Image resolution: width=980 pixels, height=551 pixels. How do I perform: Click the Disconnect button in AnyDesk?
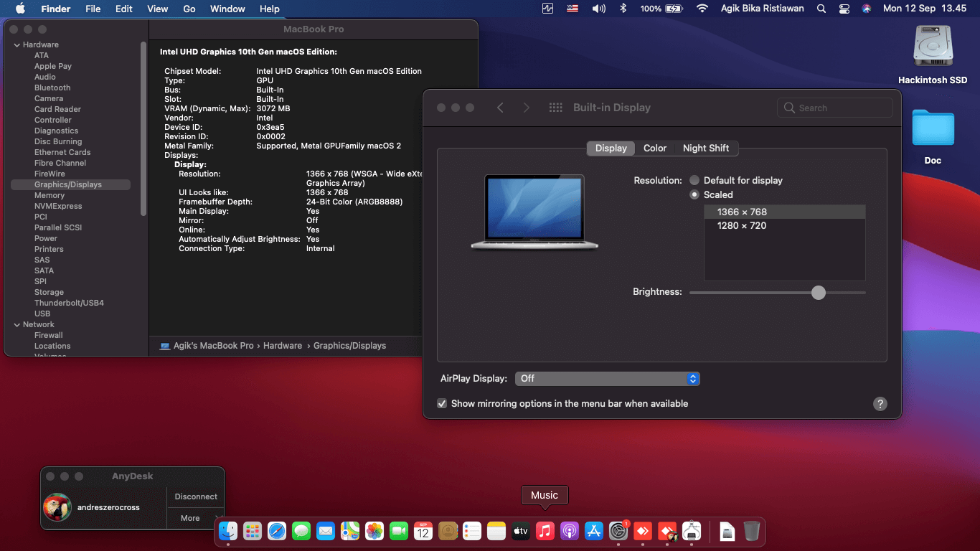click(196, 496)
